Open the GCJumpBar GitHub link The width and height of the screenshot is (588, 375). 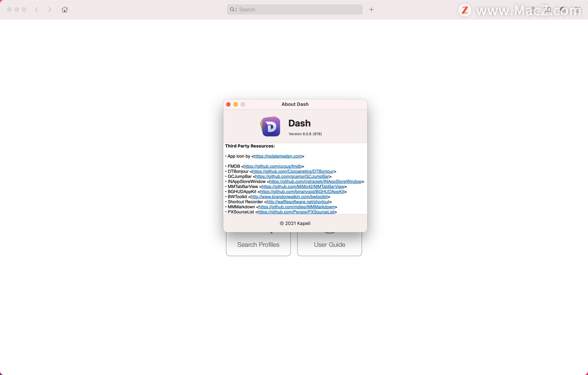[x=292, y=176]
